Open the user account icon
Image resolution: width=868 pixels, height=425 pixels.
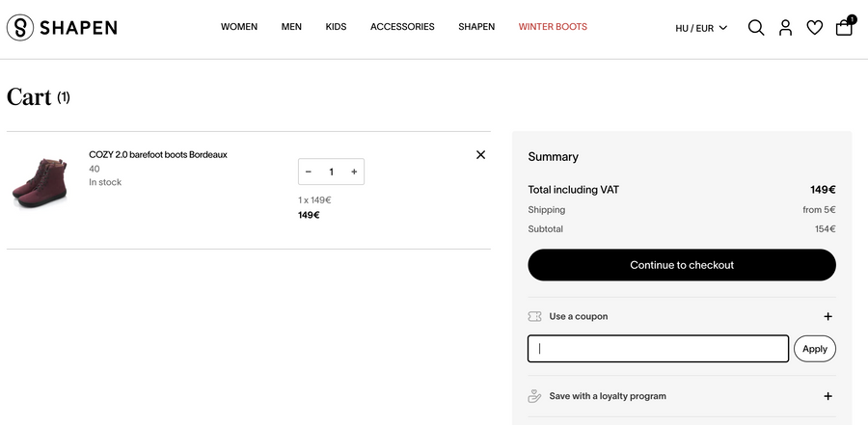tap(785, 28)
